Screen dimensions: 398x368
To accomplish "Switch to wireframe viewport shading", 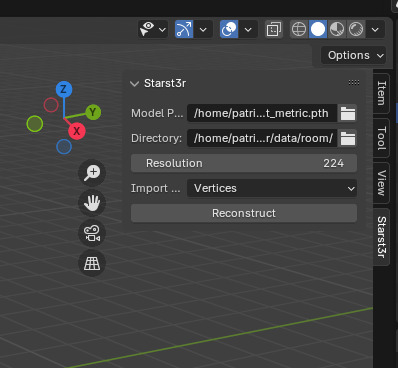I will click(x=299, y=29).
